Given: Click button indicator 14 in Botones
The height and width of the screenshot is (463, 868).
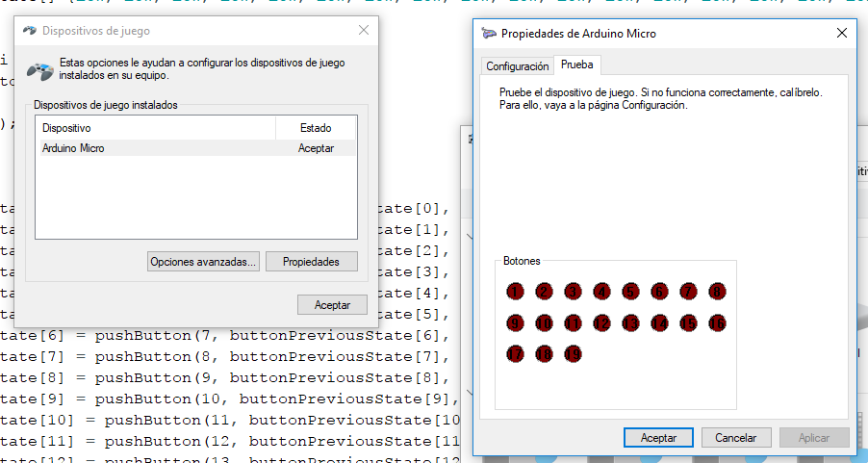Looking at the screenshot, I should 659,322.
